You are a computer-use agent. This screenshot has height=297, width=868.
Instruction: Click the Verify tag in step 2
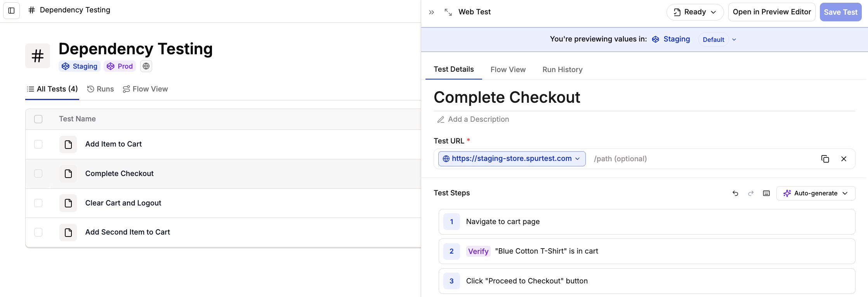click(478, 251)
